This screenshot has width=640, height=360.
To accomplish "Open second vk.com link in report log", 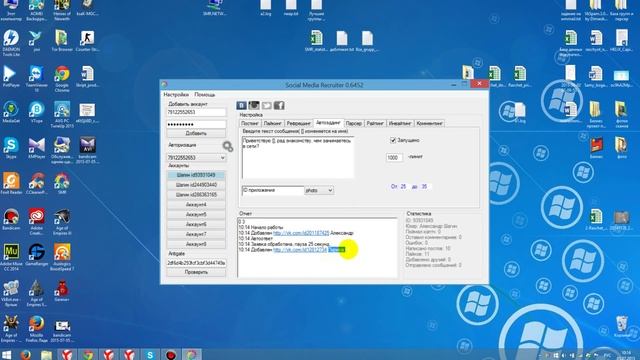I will (x=300, y=250).
